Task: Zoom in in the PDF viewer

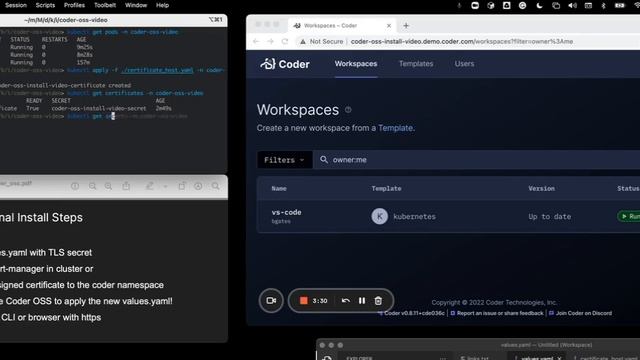Action: (108, 186)
